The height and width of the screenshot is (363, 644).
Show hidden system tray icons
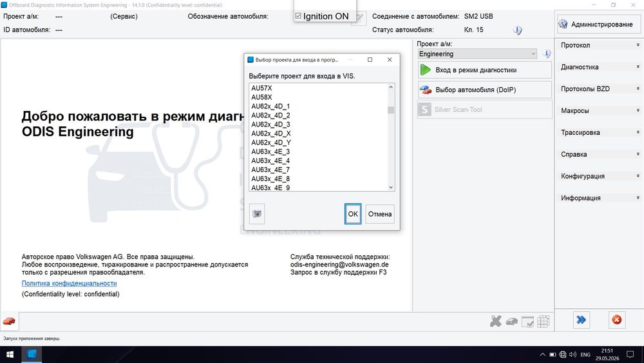542,355
